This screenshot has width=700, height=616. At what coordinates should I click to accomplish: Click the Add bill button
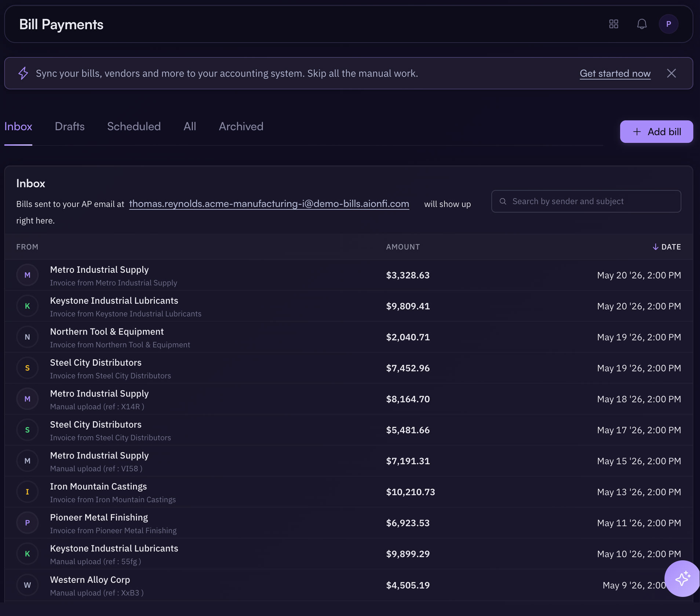click(x=656, y=132)
